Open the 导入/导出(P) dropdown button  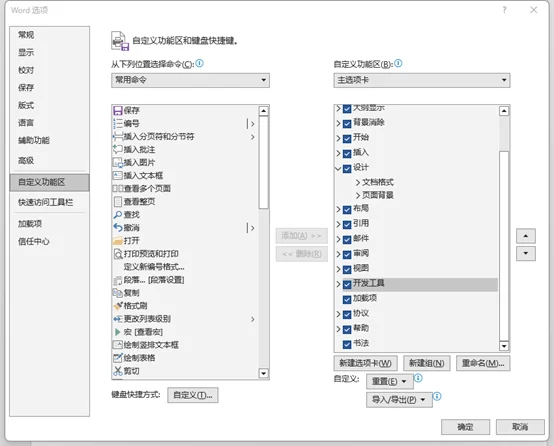pyautogui.click(x=399, y=400)
